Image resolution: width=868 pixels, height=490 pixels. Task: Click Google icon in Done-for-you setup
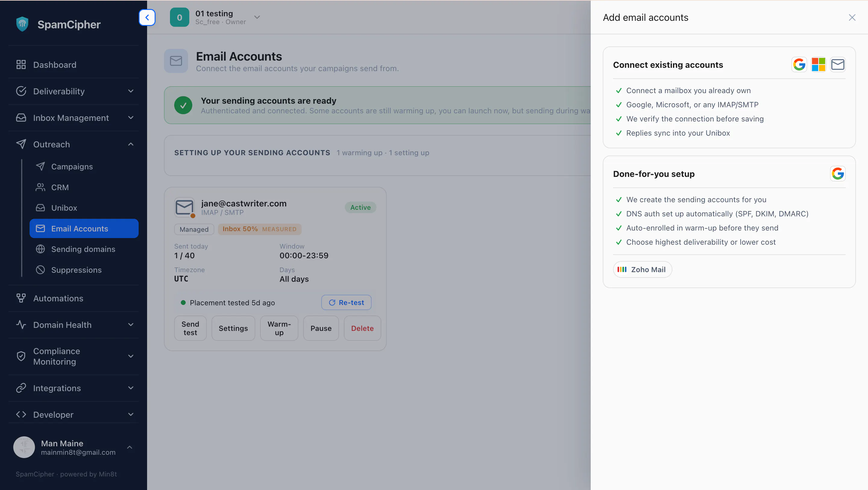click(837, 174)
